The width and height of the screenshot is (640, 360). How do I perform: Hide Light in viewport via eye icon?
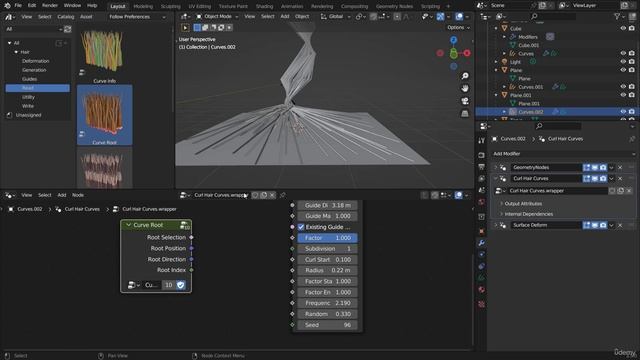pos(623,62)
